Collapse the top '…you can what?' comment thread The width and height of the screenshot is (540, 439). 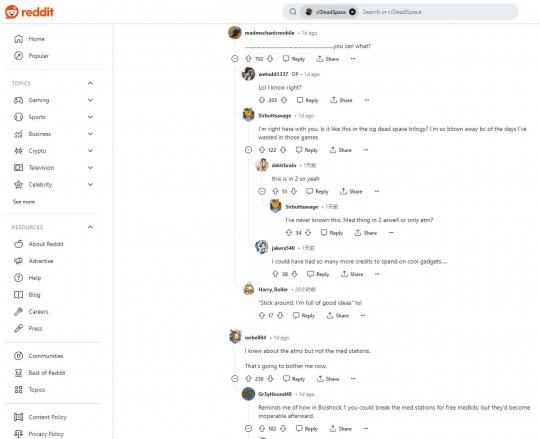pyautogui.click(x=235, y=59)
